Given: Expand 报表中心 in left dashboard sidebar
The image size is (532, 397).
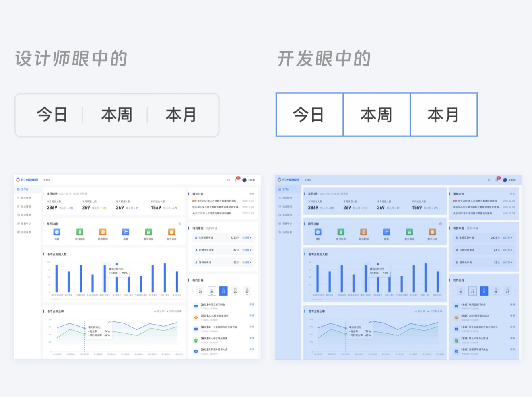Looking at the screenshot, I should 26,224.
